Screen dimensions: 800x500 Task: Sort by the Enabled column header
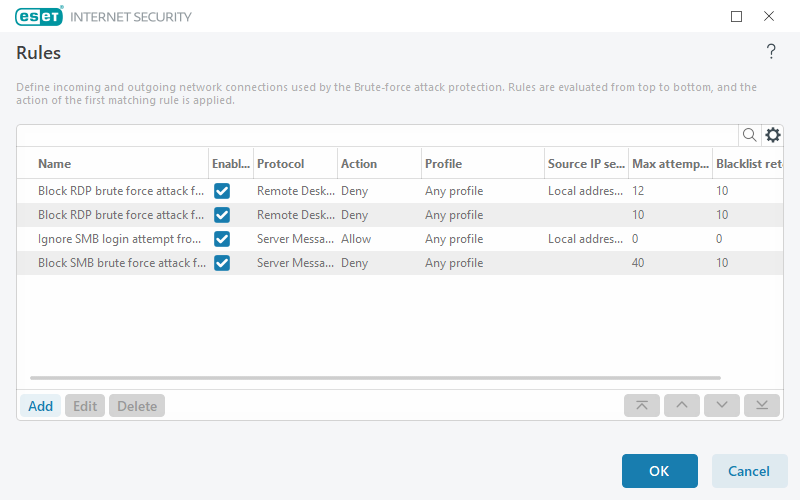click(231, 163)
